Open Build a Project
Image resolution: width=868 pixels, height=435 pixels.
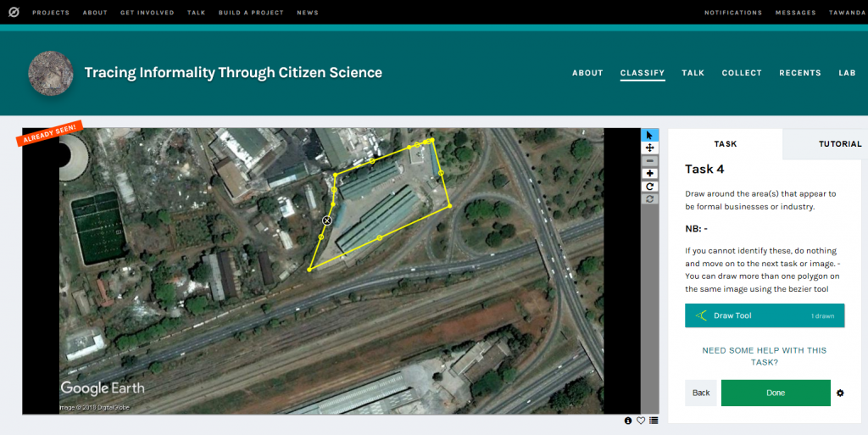click(x=251, y=12)
